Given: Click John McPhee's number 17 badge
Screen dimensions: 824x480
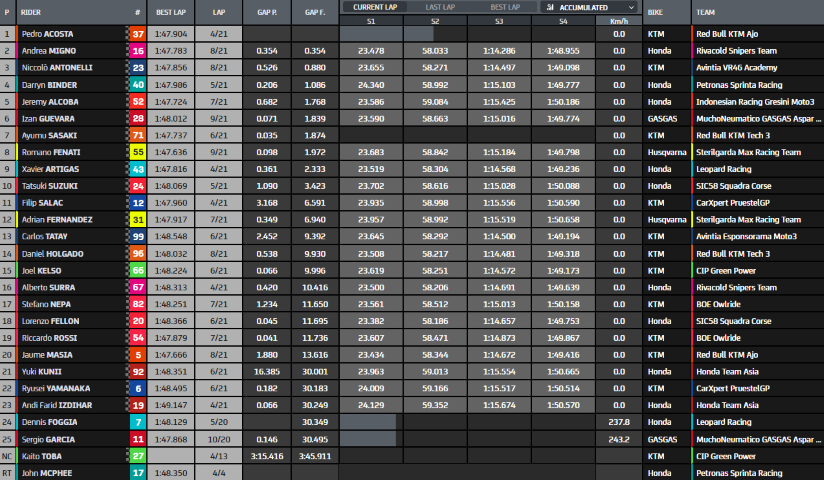Looking at the screenshot, I should tap(137, 473).
